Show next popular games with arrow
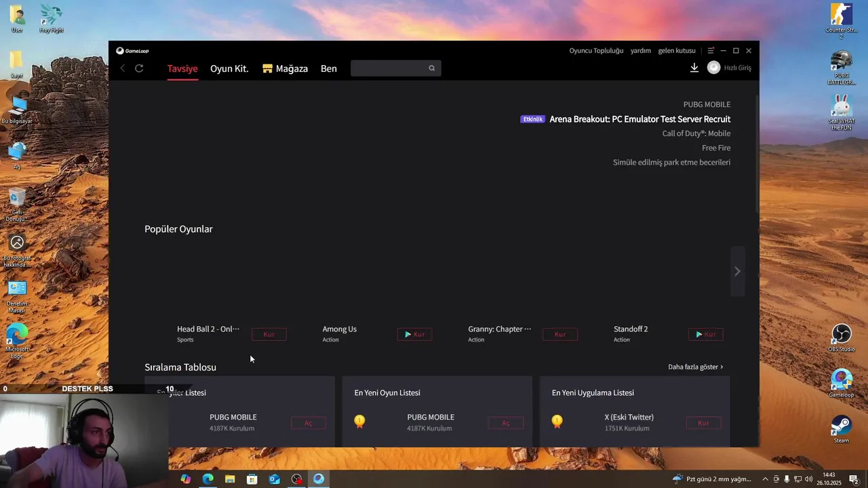Screen dimensions: 868x488 pyautogui.click(x=738, y=271)
